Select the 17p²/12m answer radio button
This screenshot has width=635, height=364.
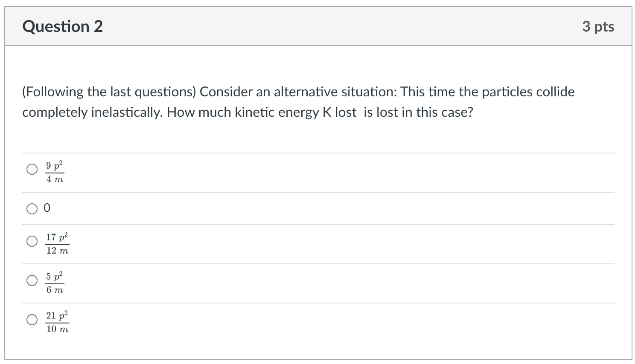click(32, 241)
